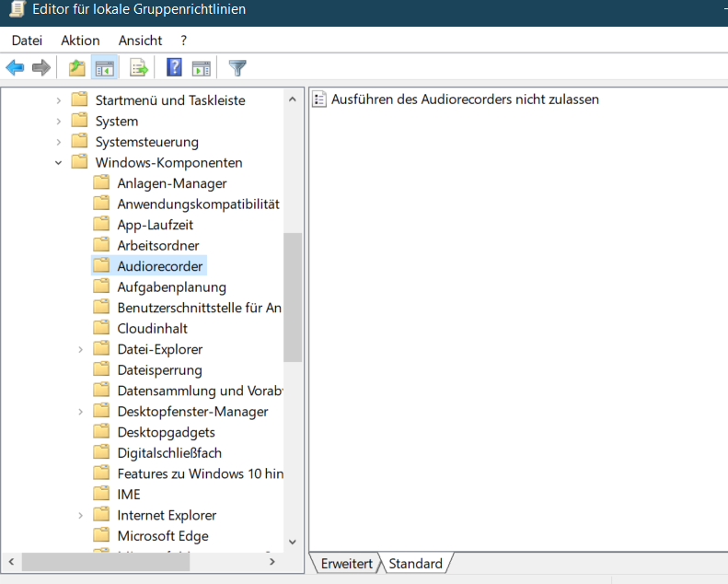Image resolution: width=728 pixels, height=584 pixels.
Task: Toggle the action pane toolbar icon
Action: pyautogui.click(x=201, y=68)
